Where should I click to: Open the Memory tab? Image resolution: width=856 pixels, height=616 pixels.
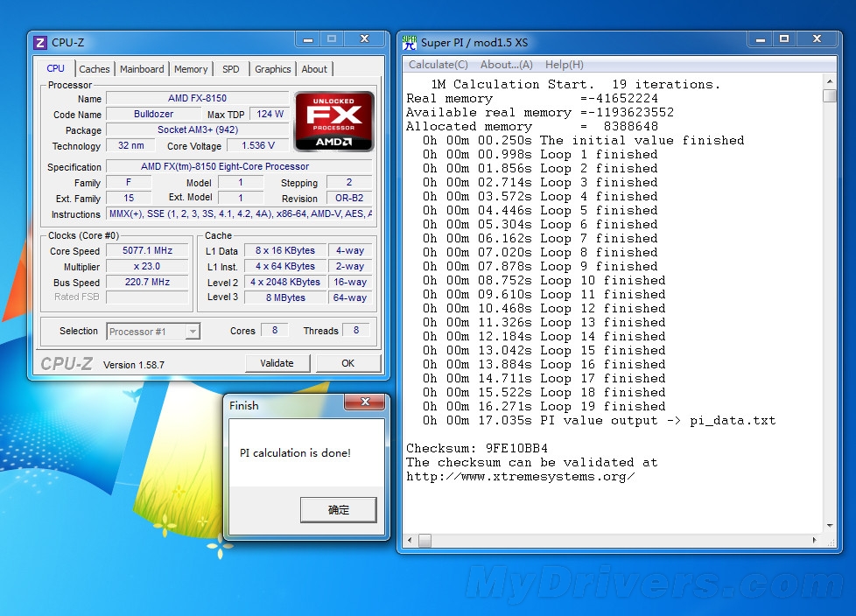[x=191, y=69]
